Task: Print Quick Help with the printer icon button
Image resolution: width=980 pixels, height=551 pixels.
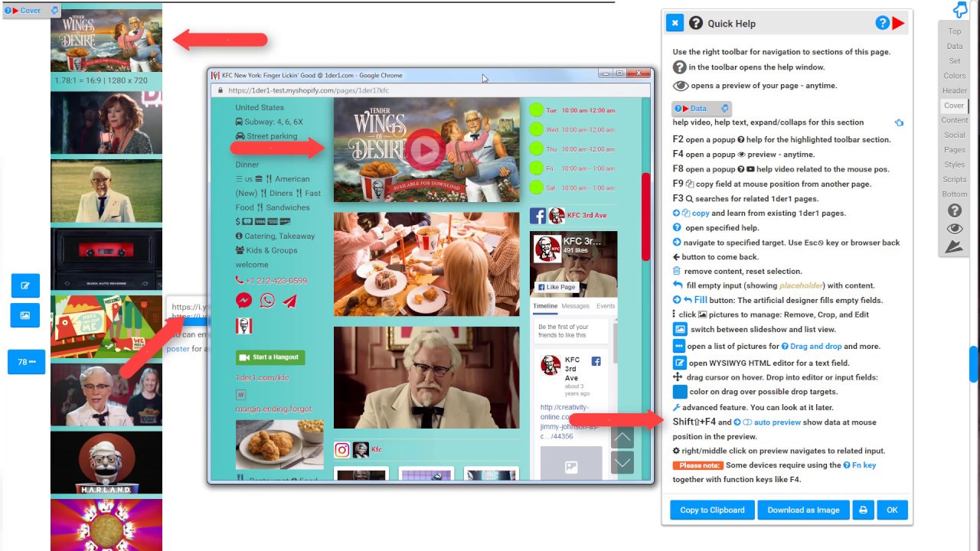Action: pyautogui.click(x=863, y=510)
